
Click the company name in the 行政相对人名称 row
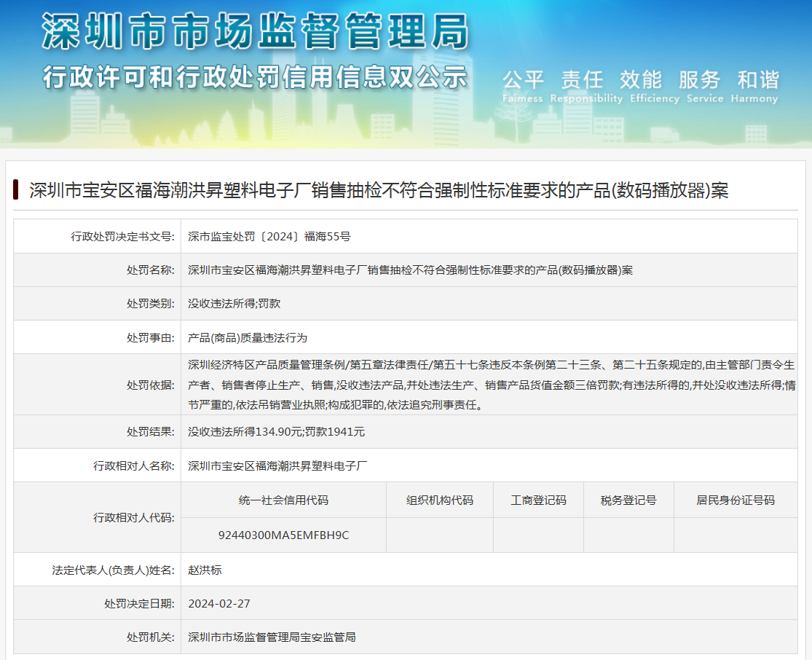click(x=277, y=465)
